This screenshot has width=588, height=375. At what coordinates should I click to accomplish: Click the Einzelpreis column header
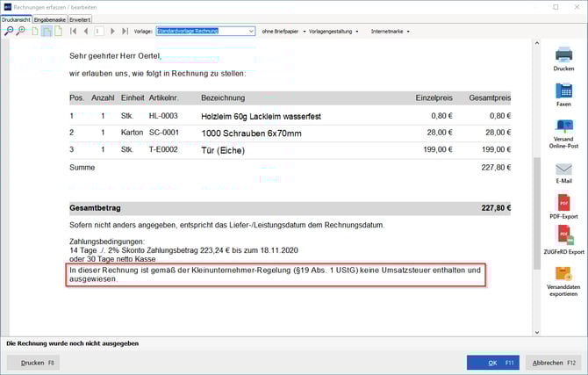click(x=434, y=98)
